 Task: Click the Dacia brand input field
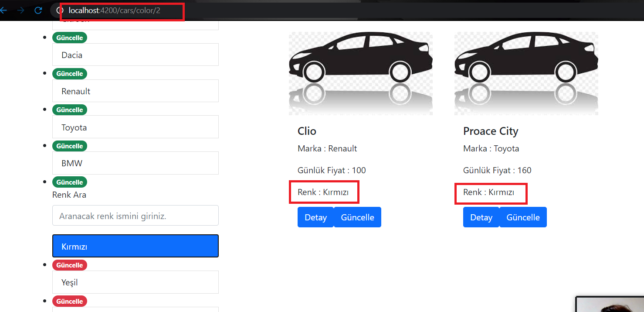135,55
